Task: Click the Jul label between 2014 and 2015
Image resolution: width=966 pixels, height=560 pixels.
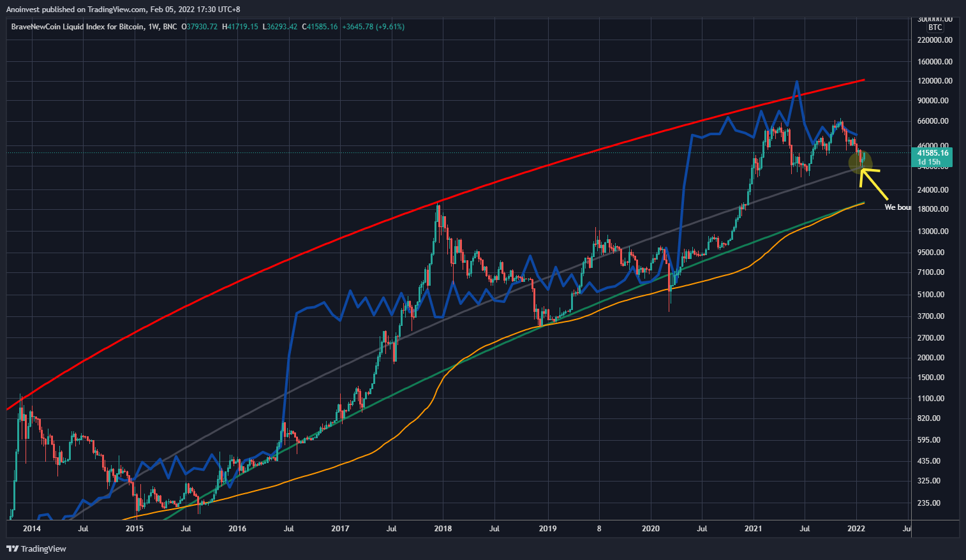Action: tap(83, 529)
